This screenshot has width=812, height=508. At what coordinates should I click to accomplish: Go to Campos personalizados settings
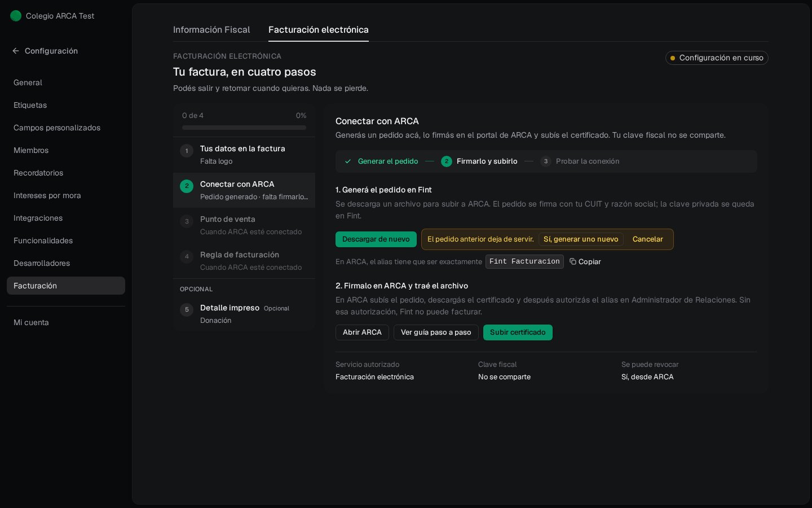pos(66,128)
